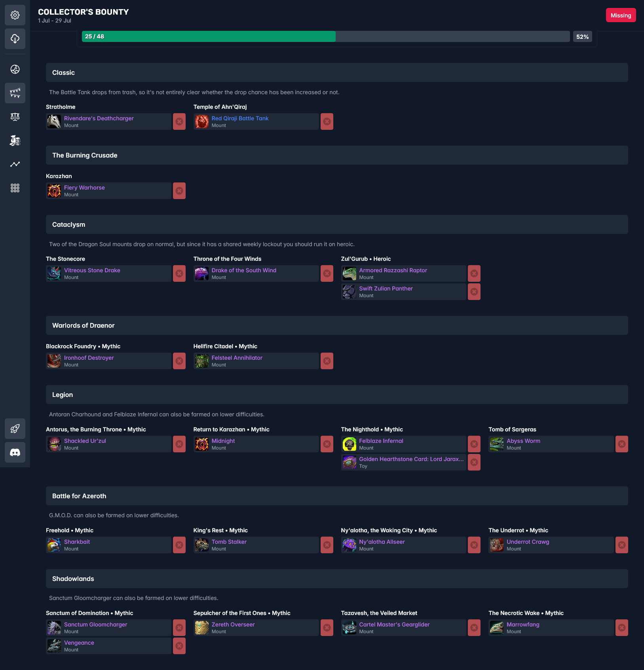Click Sepulcher of the First Ones heading
Viewport: 644px width, 670px height.
tap(242, 613)
